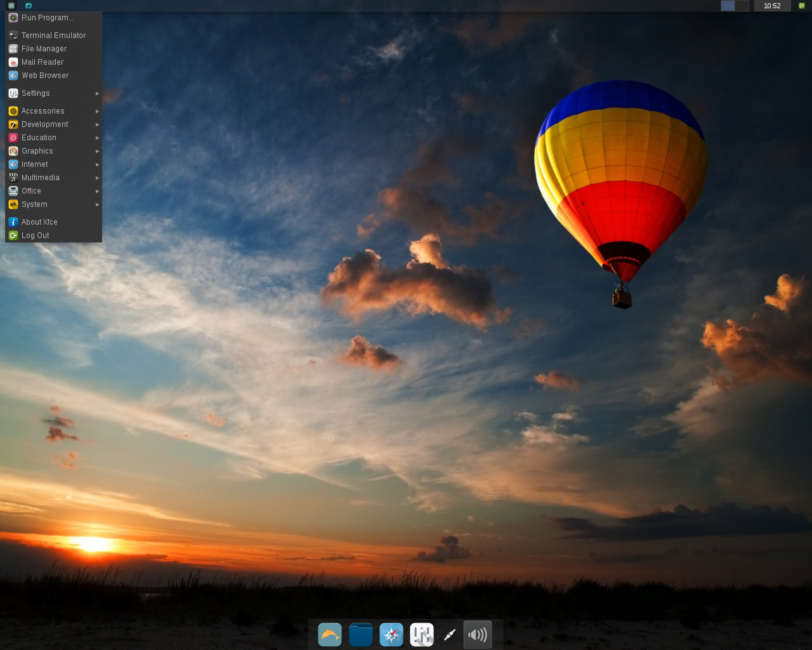This screenshot has width=812, height=650.
Task: Click the 10:52 clock in the panel
Action: (x=772, y=6)
